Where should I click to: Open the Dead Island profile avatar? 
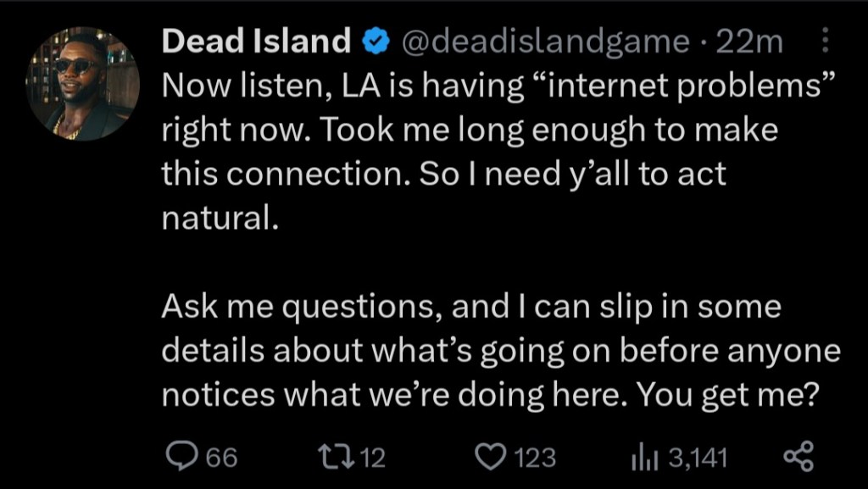pos(83,83)
